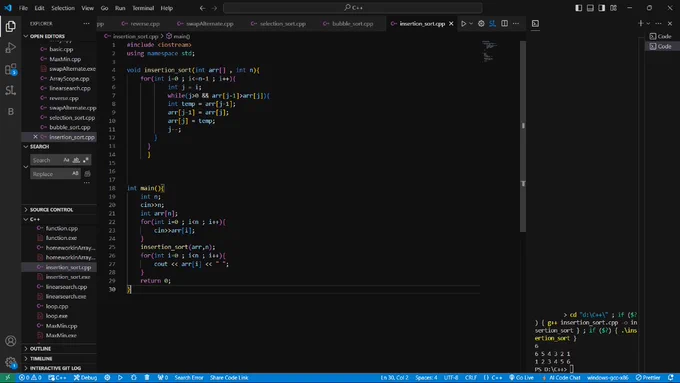Screen dimensions: 680x383
Task: Click Go Live in the status bar
Action: tap(522, 378)
